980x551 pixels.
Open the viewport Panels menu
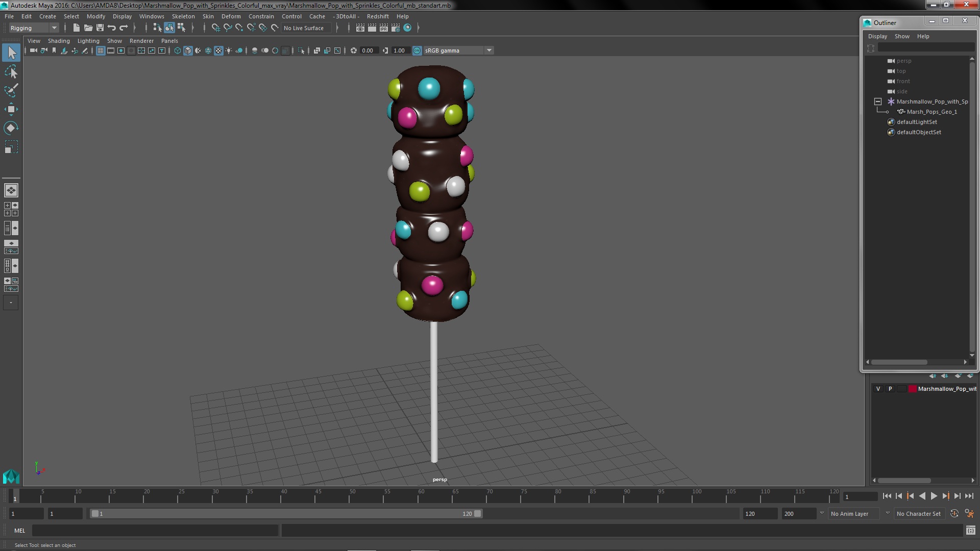169,41
